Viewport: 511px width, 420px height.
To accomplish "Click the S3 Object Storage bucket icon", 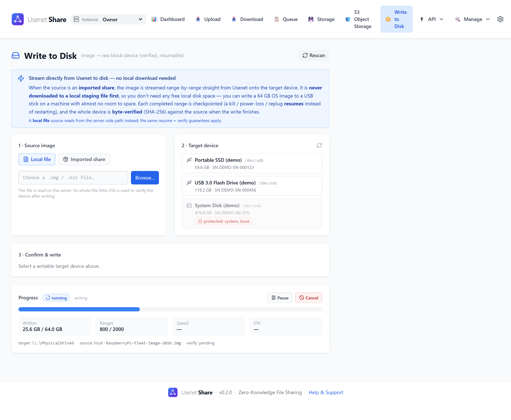I will 348,19.
